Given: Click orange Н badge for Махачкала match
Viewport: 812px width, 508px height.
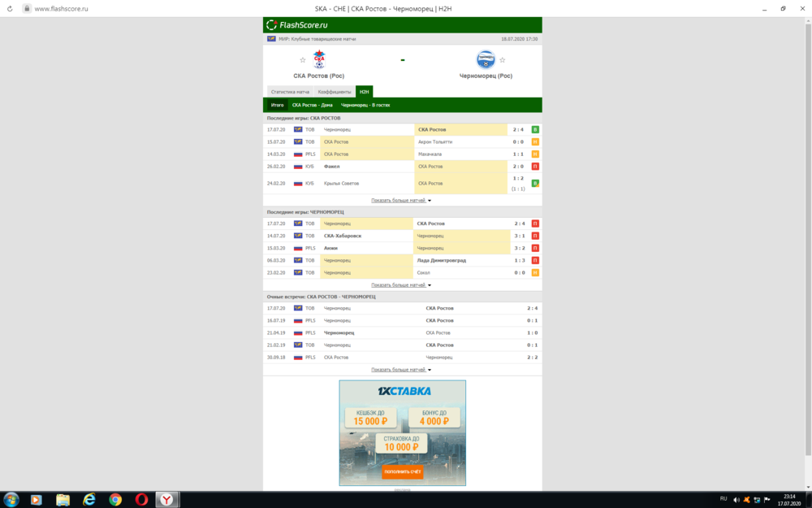Looking at the screenshot, I should tap(535, 154).
